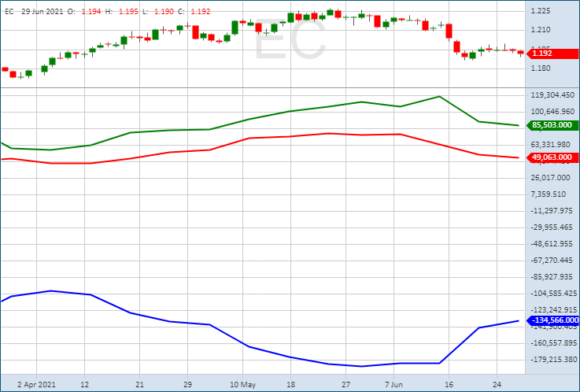Click the large EC watermark on chart
The width and height of the screenshot is (580, 392).
289,43
